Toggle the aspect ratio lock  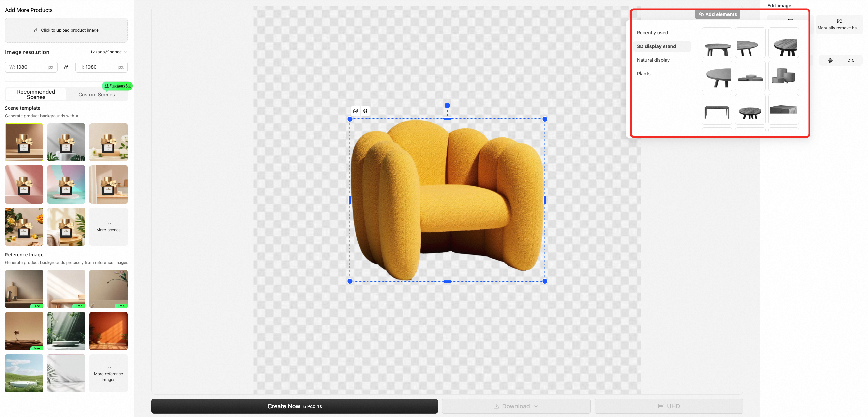pos(66,67)
